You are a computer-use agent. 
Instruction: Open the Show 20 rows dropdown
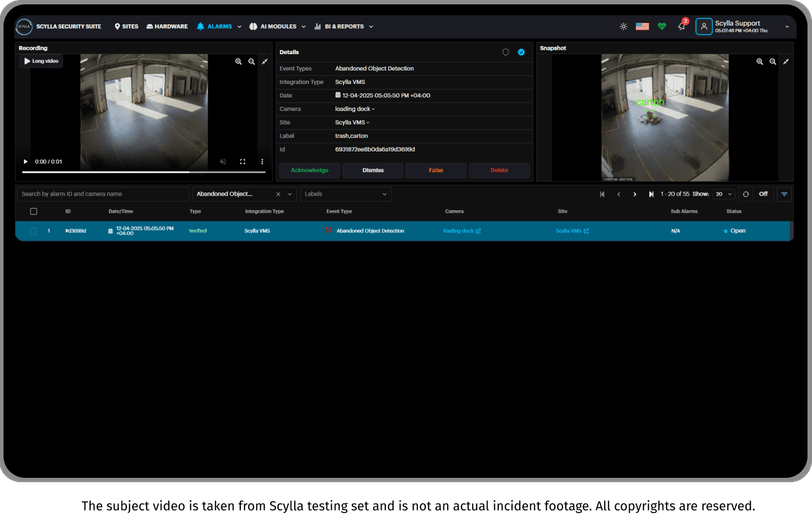(723, 194)
